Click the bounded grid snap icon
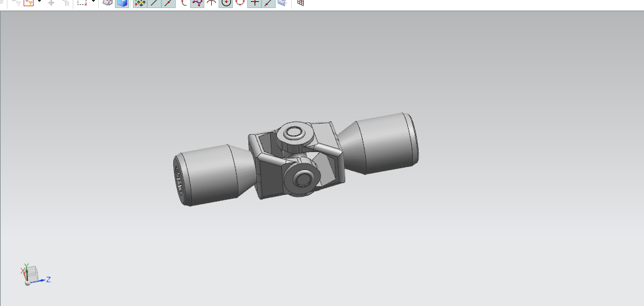The image size is (644, 306). click(x=301, y=2)
